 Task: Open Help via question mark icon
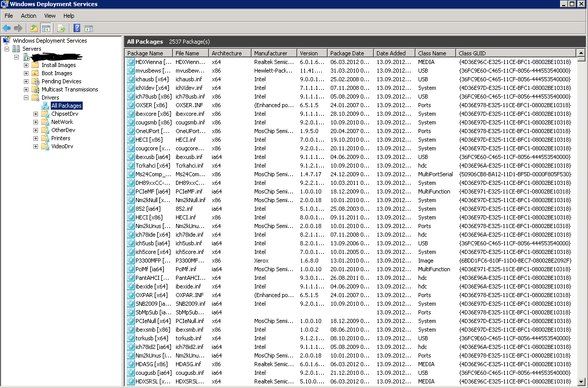tap(77, 28)
